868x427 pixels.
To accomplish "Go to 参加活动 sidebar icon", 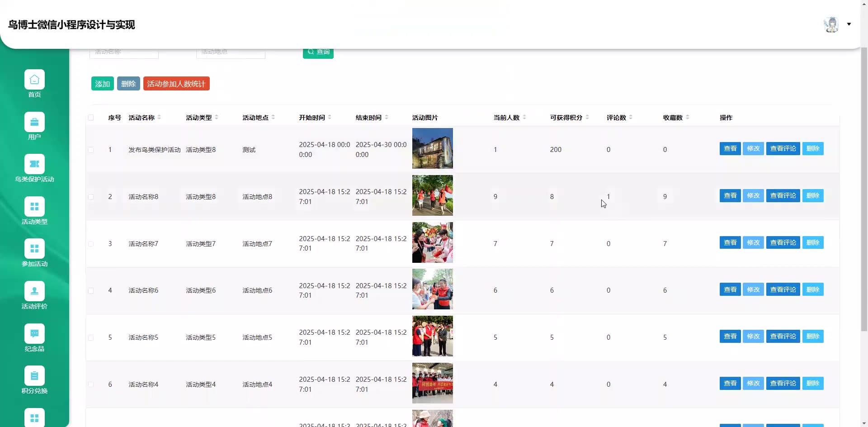I will pos(34,249).
